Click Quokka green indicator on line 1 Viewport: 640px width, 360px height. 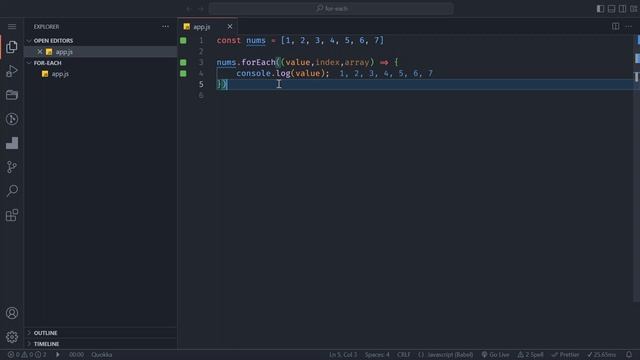pos(183,40)
